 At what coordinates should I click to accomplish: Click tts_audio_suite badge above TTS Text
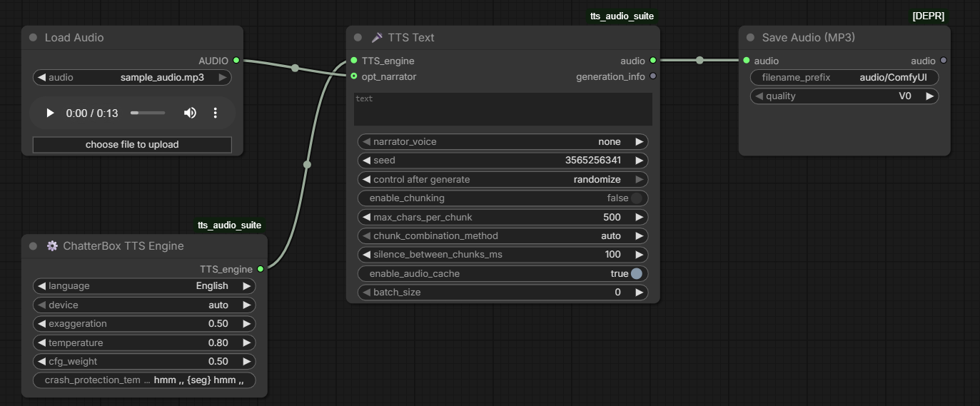click(x=622, y=16)
